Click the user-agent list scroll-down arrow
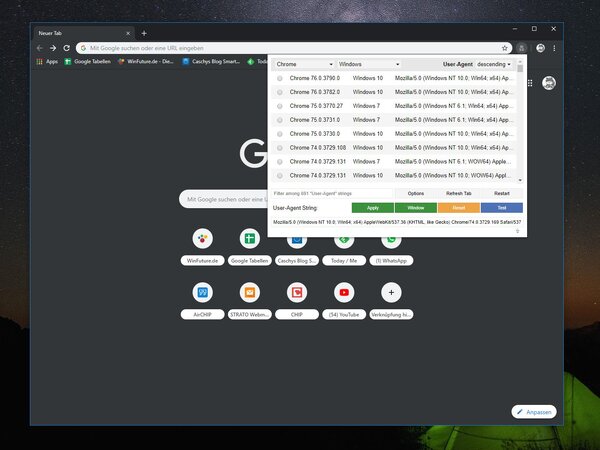Image resolution: width=600 pixels, height=450 pixels. [520, 180]
